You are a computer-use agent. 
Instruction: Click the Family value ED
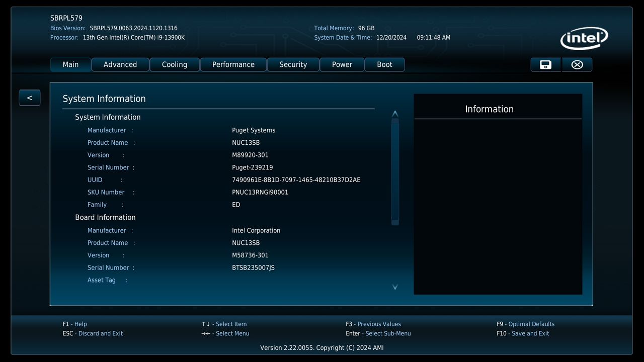tap(236, 205)
